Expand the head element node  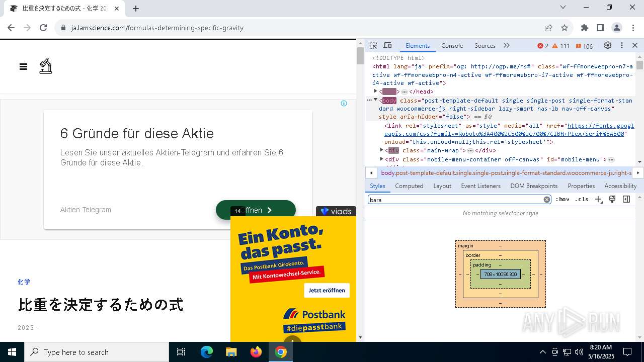(x=375, y=91)
